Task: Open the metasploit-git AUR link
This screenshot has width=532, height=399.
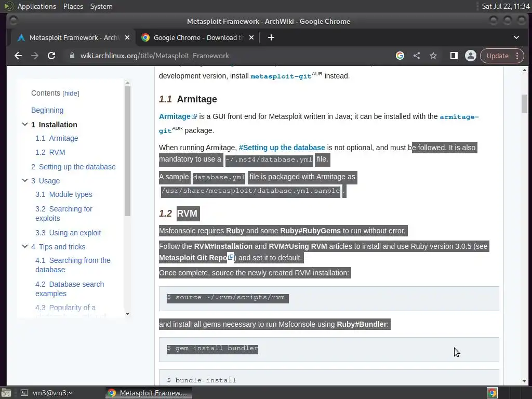Action: tap(281, 76)
